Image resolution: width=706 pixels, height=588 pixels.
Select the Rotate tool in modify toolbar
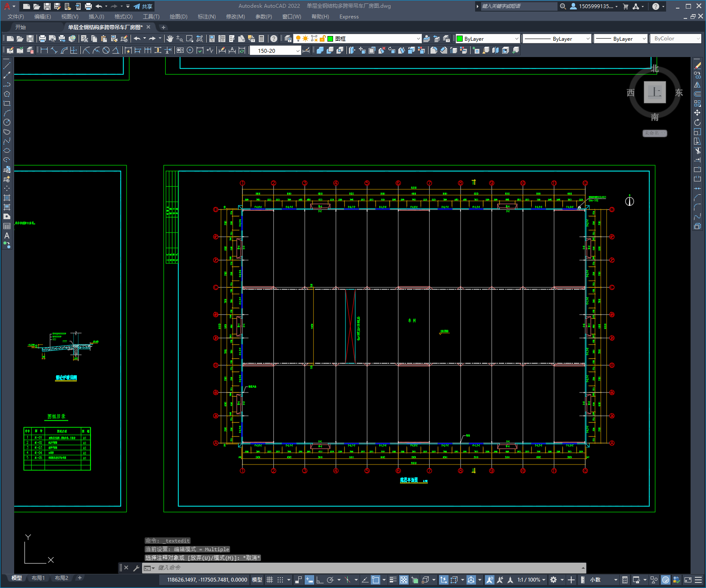coord(697,122)
